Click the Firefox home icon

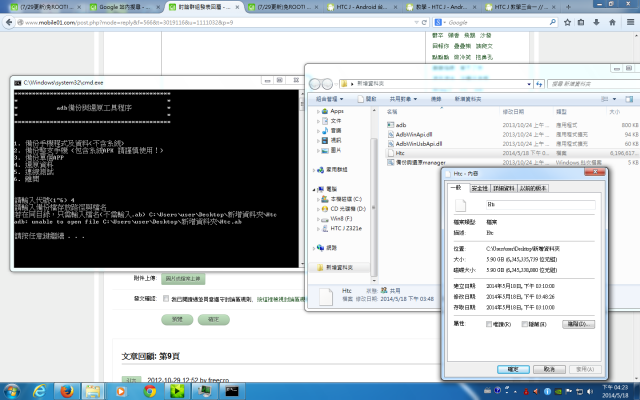pos(612,22)
